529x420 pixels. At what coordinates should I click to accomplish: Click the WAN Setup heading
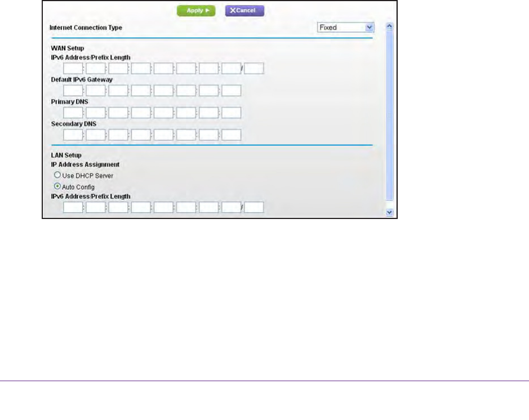tap(68, 48)
